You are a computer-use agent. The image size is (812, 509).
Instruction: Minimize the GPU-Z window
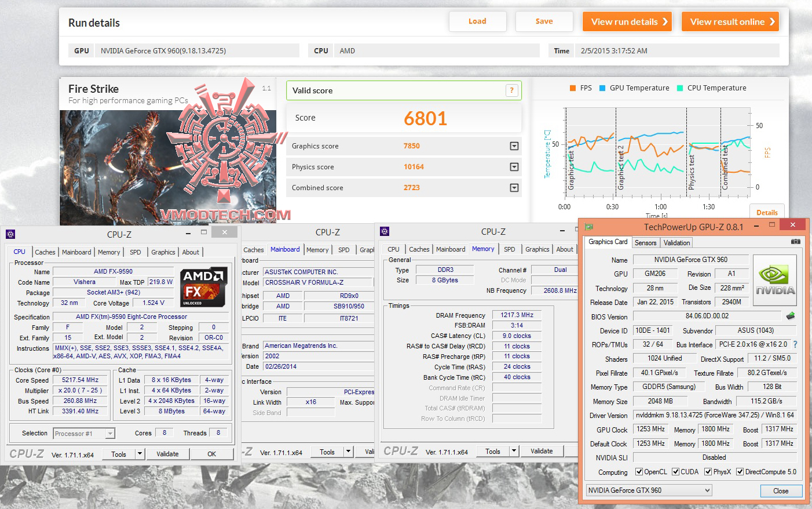pyautogui.click(x=756, y=226)
